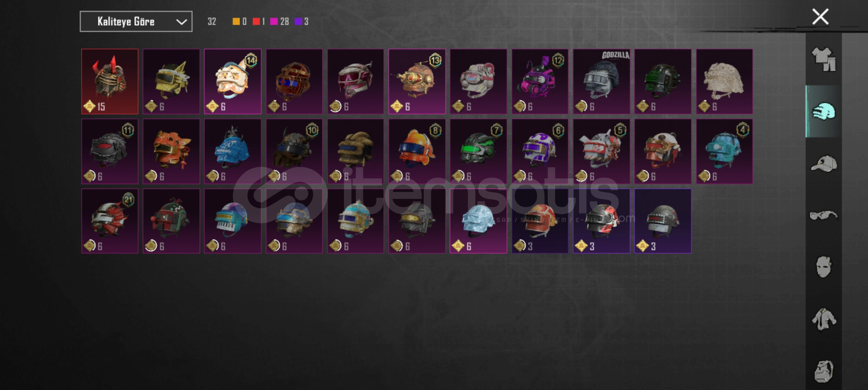Select the red horned helmet worth 15

coord(110,82)
